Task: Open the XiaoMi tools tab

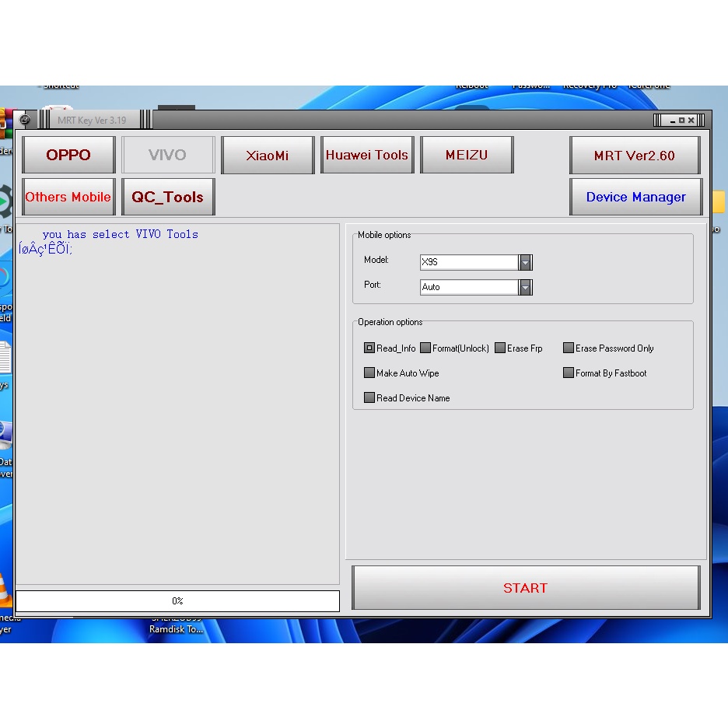Action: [x=268, y=156]
